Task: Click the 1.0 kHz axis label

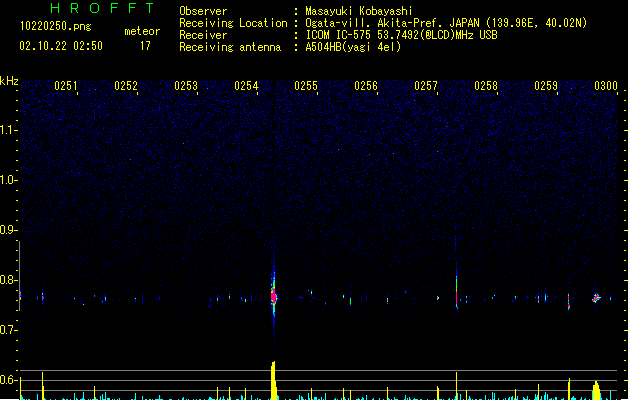Action: pos(8,180)
